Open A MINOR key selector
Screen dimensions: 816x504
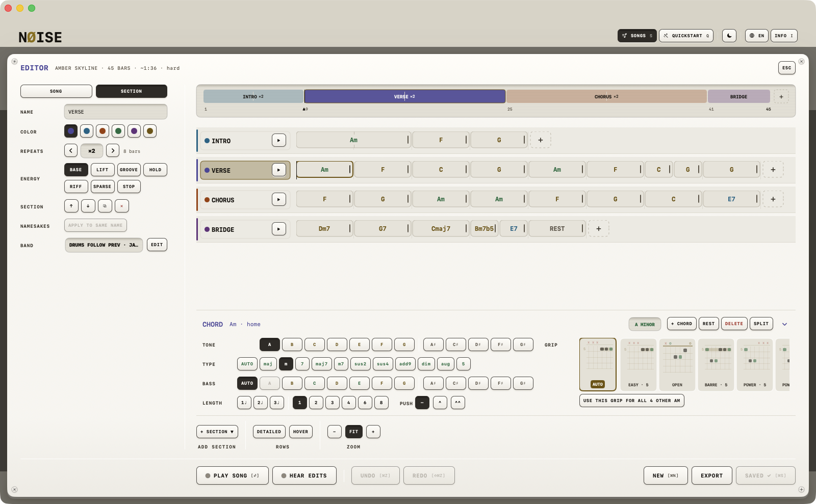pos(645,324)
